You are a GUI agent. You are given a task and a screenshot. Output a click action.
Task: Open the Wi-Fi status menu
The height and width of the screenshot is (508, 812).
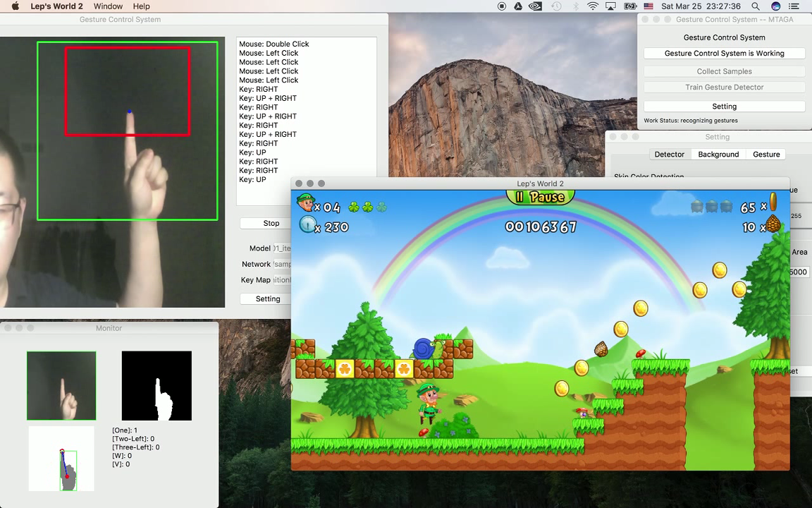tap(592, 6)
